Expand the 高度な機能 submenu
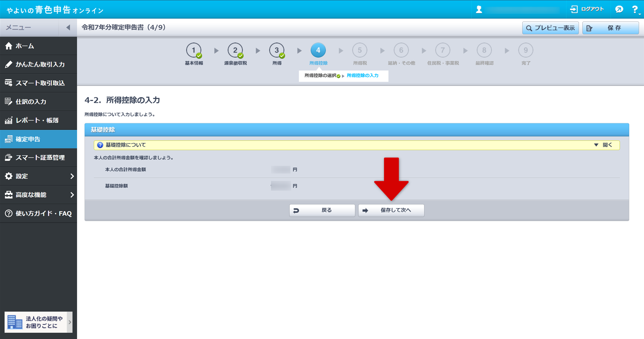This screenshot has height=339, width=644. tap(39, 195)
